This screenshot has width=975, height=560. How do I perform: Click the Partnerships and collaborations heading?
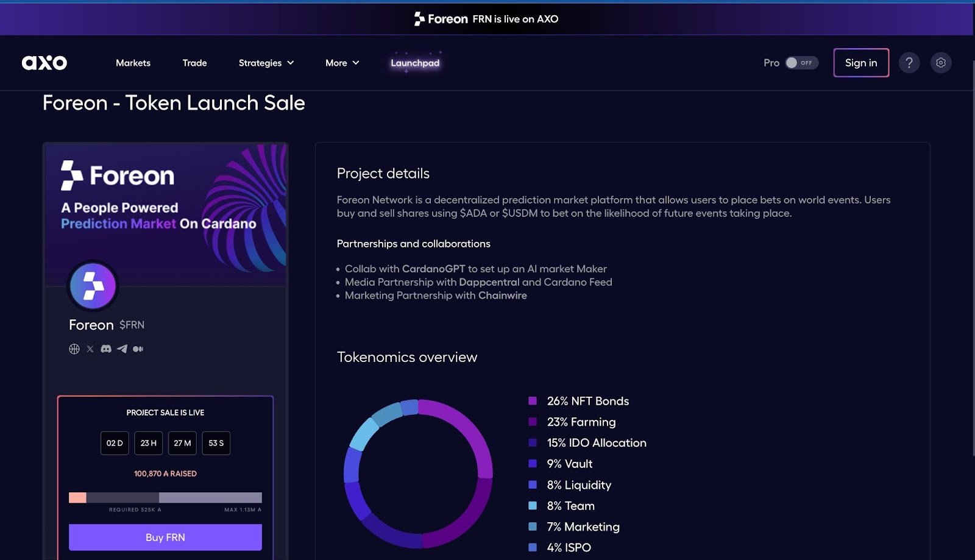(413, 244)
